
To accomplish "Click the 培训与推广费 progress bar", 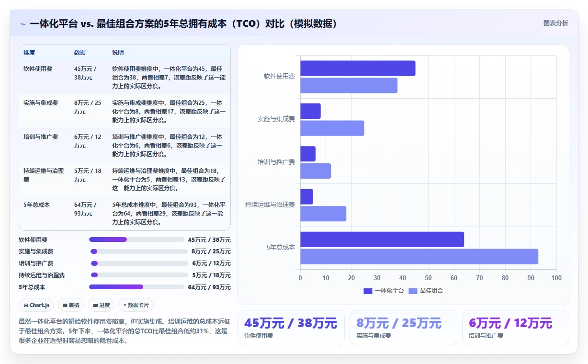I will (139, 263).
